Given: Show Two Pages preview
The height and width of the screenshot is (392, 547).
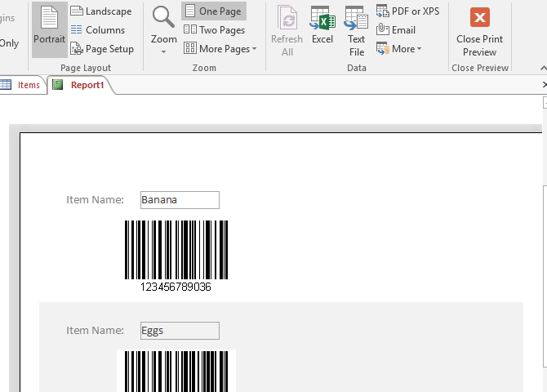Looking at the screenshot, I should tap(214, 30).
